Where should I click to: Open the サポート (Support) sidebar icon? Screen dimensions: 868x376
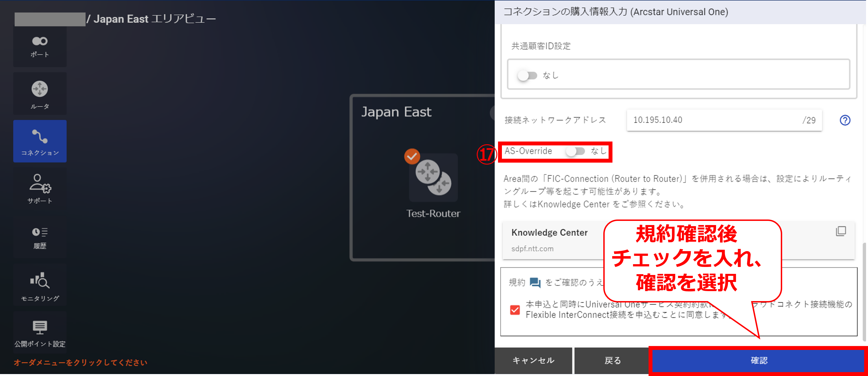click(x=40, y=188)
